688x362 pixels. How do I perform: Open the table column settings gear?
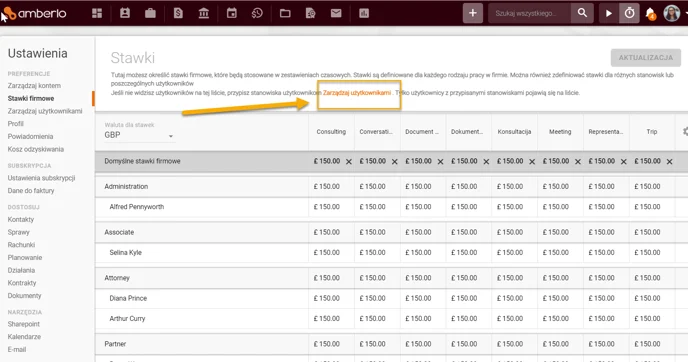(685, 131)
